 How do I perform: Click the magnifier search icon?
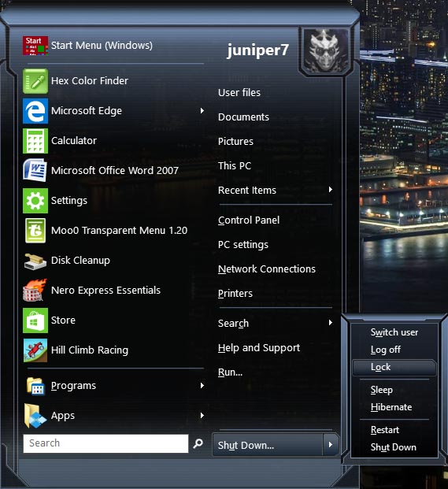tap(198, 443)
